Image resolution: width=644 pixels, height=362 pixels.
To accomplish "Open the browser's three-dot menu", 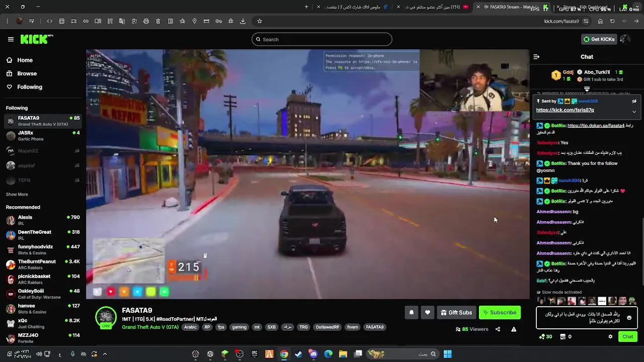I will [x=7, y=21].
